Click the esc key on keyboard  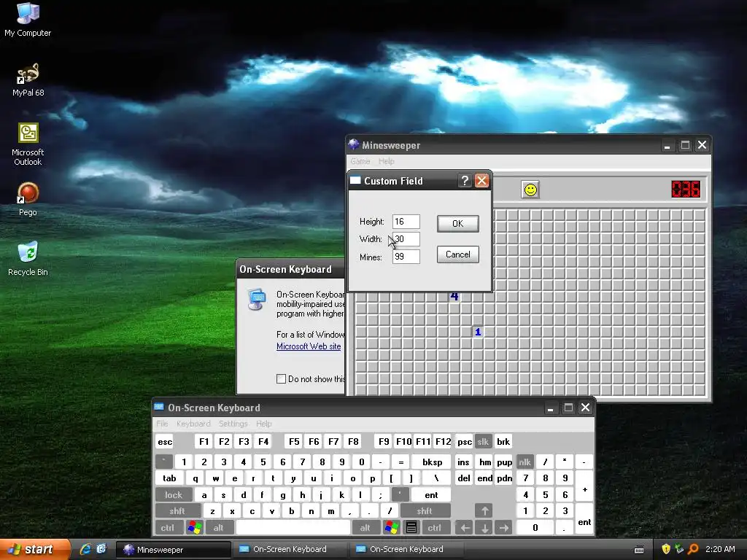click(x=165, y=442)
